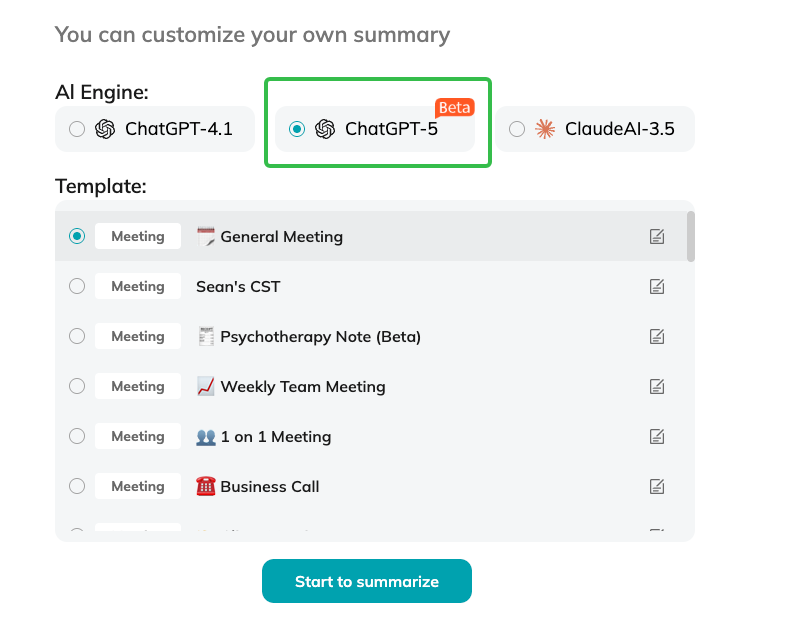Click the ChatGPT-4.1 logo icon

click(105, 129)
